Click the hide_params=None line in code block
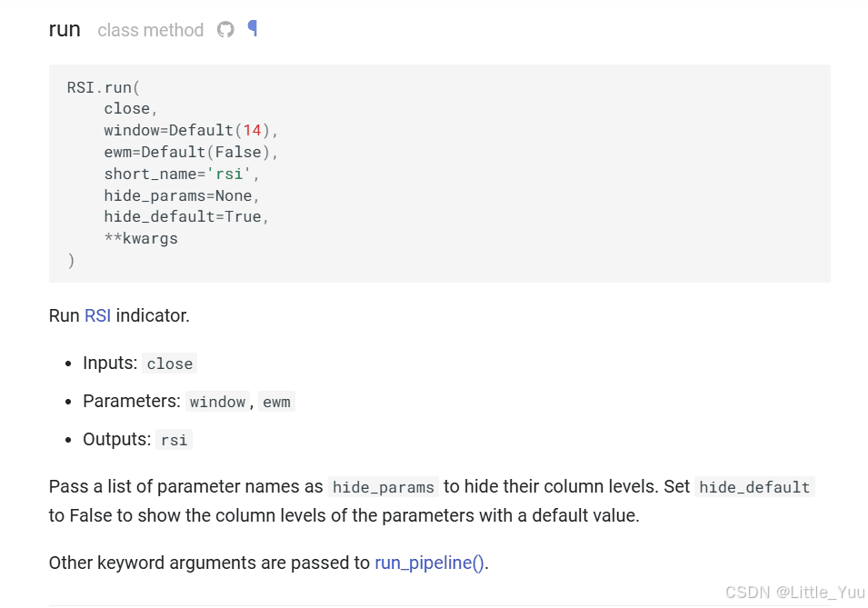The height and width of the screenshot is (608, 868). point(182,195)
